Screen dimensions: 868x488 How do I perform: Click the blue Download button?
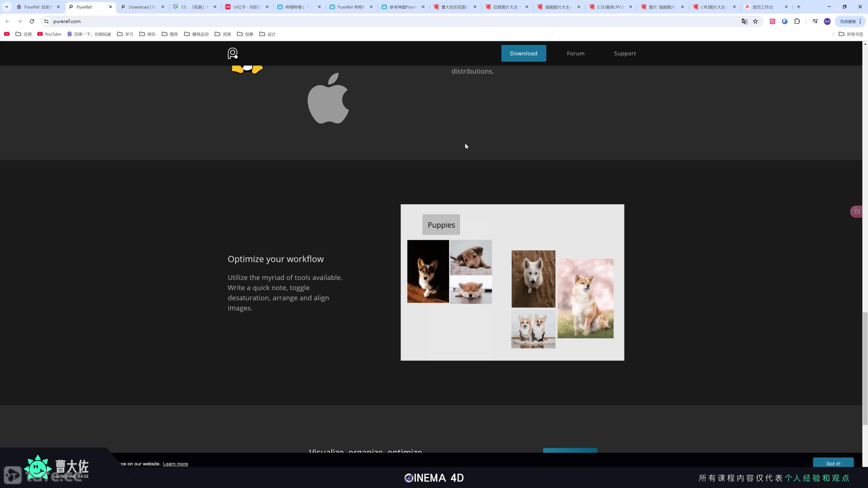pos(524,54)
